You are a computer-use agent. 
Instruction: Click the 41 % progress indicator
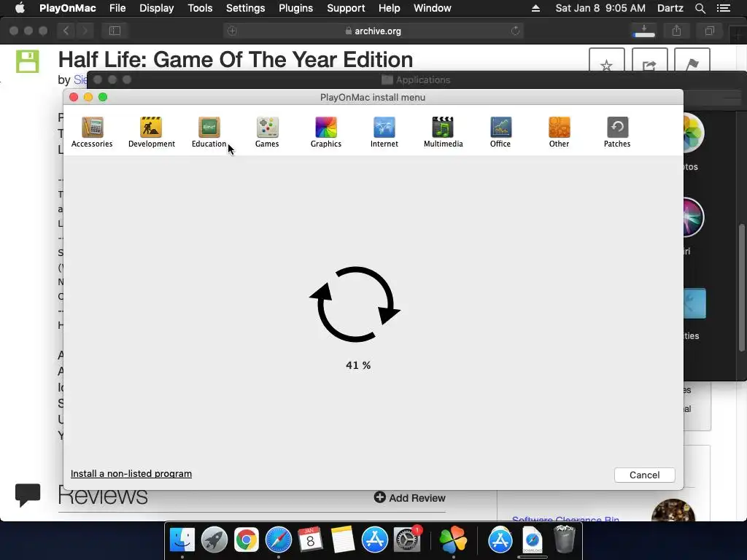coord(357,365)
